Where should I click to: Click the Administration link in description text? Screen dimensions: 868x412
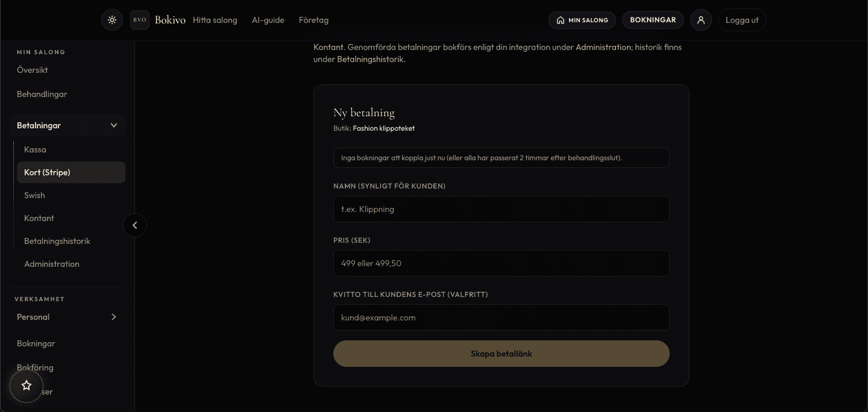pos(603,47)
